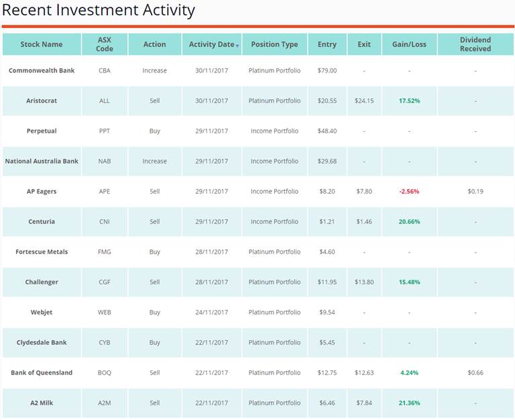Viewport: 515px width, 420px height.
Task: Click the Challenger stock name
Action: 42,282
